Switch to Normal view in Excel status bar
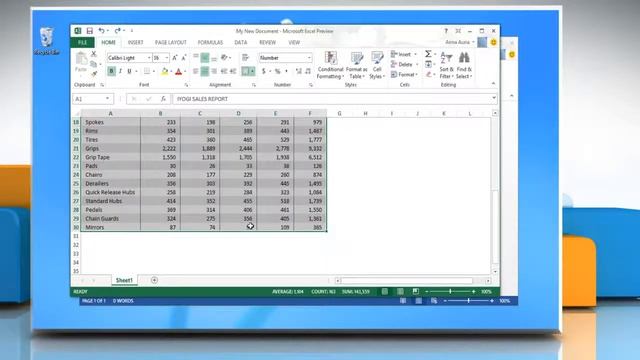This screenshot has height=360, width=640. coord(384,291)
